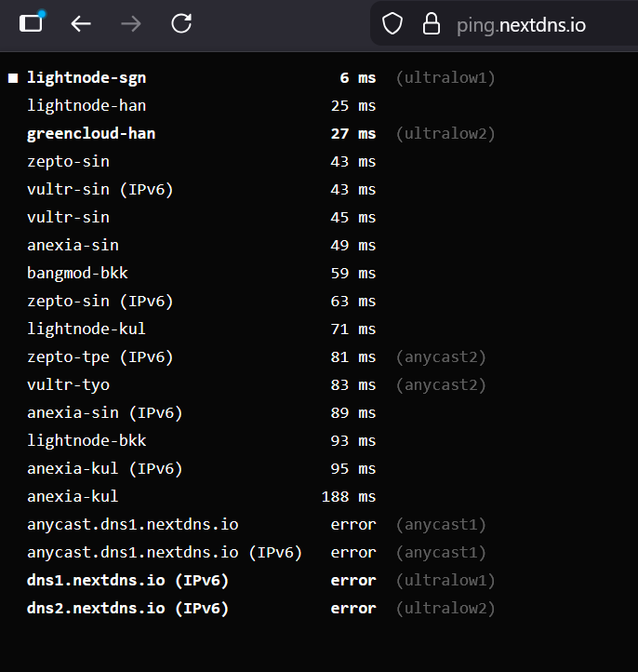
Task: Click dns1.nextdns.io (IPv6) entry
Action: point(127,581)
